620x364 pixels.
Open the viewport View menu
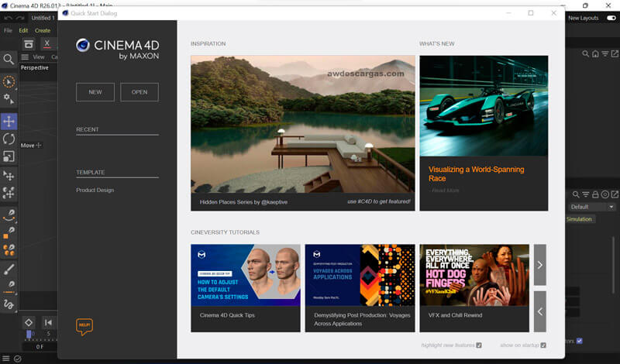pyautogui.click(x=38, y=57)
